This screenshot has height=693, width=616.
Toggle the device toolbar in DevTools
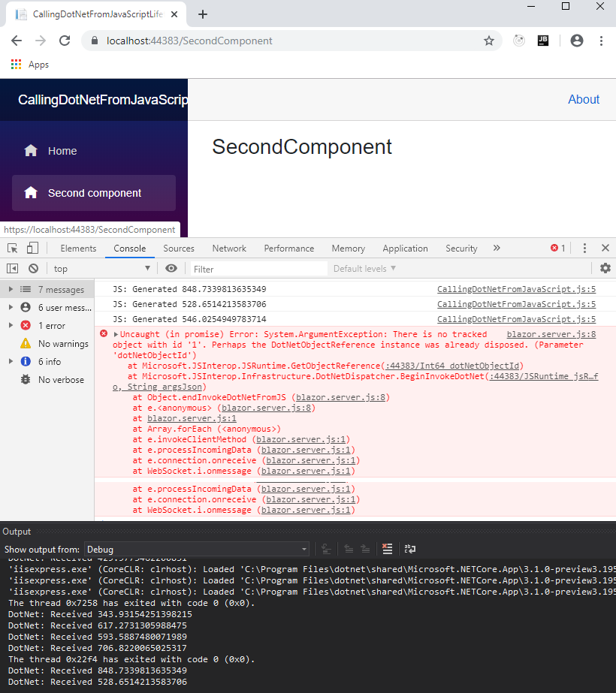pyautogui.click(x=32, y=249)
